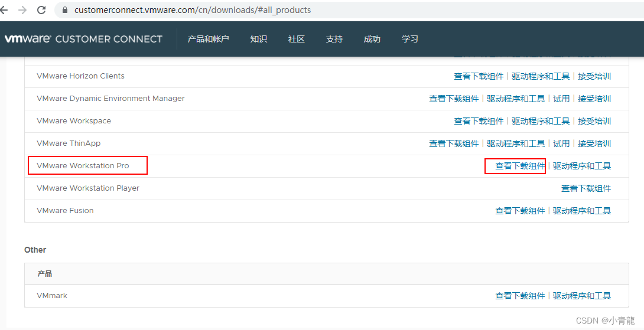The width and height of the screenshot is (644, 330).
Task: Click 查看下载组件 for Dynamic Environment Manager
Action: point(454,99)
